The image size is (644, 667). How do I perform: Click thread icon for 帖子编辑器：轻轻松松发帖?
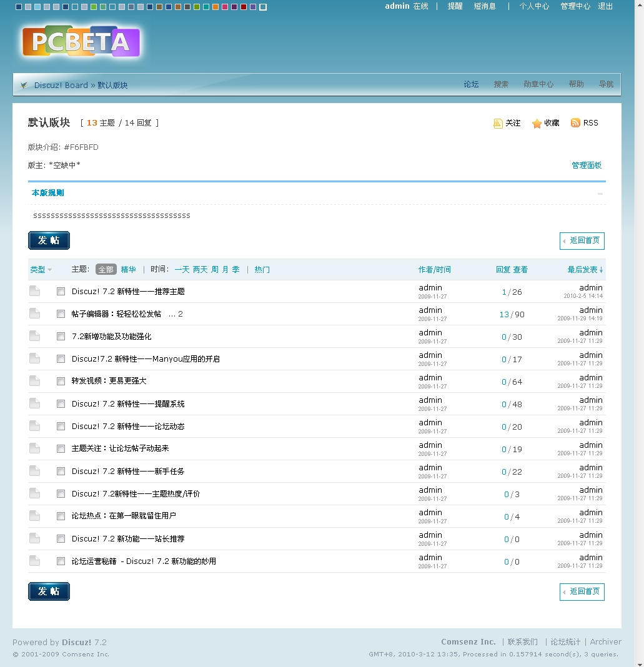[x=34, y=314]
